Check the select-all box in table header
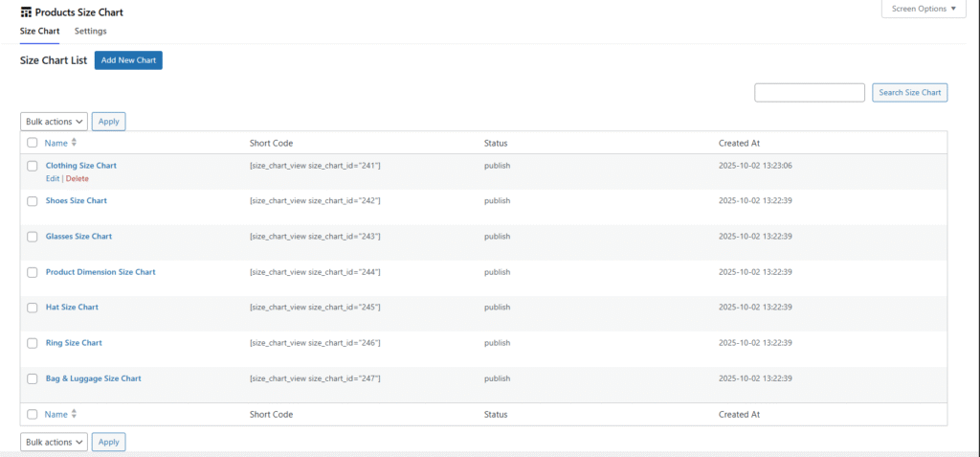Screen dimensions: 980x457 tap(33, 143)
